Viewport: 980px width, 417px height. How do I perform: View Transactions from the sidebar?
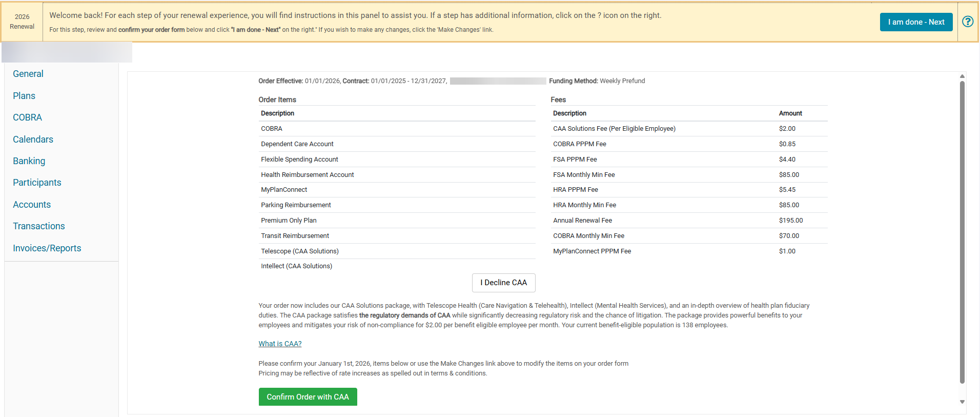39,226
